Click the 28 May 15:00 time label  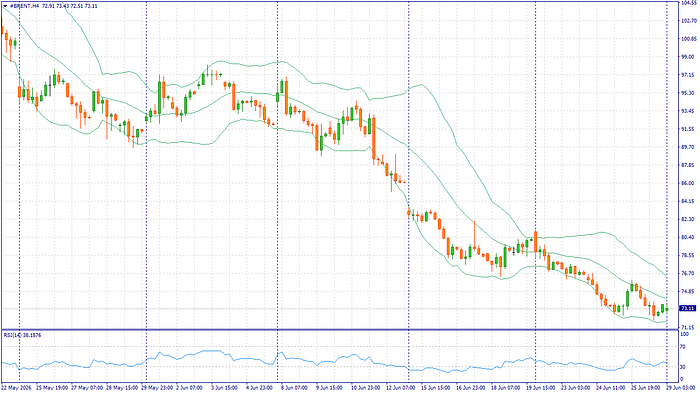123,388
